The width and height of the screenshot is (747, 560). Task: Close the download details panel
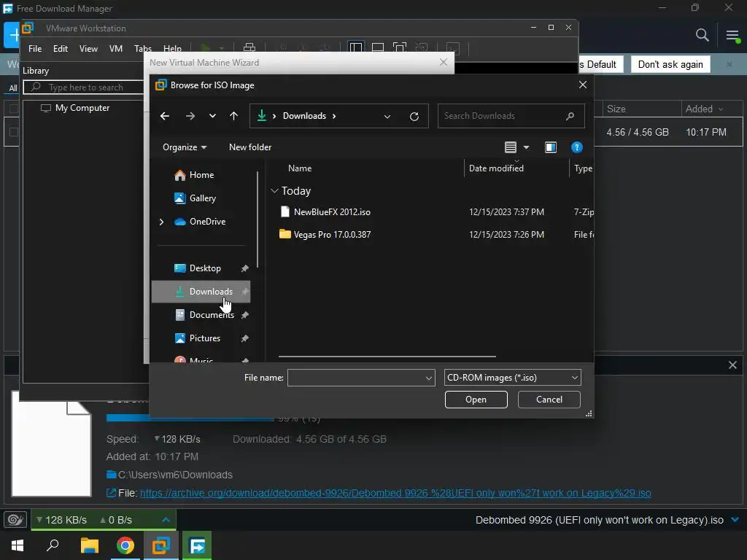point(732,365)
